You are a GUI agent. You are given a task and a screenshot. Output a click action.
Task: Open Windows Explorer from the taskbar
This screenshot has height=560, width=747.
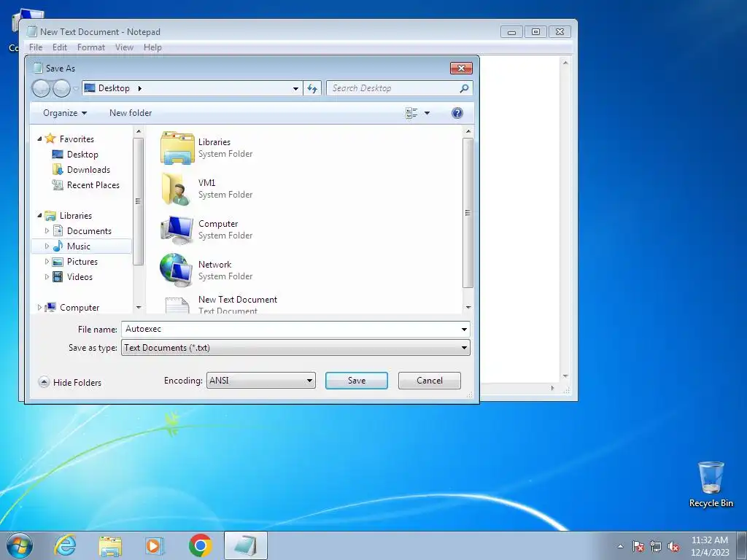click(x=110, y=545)
